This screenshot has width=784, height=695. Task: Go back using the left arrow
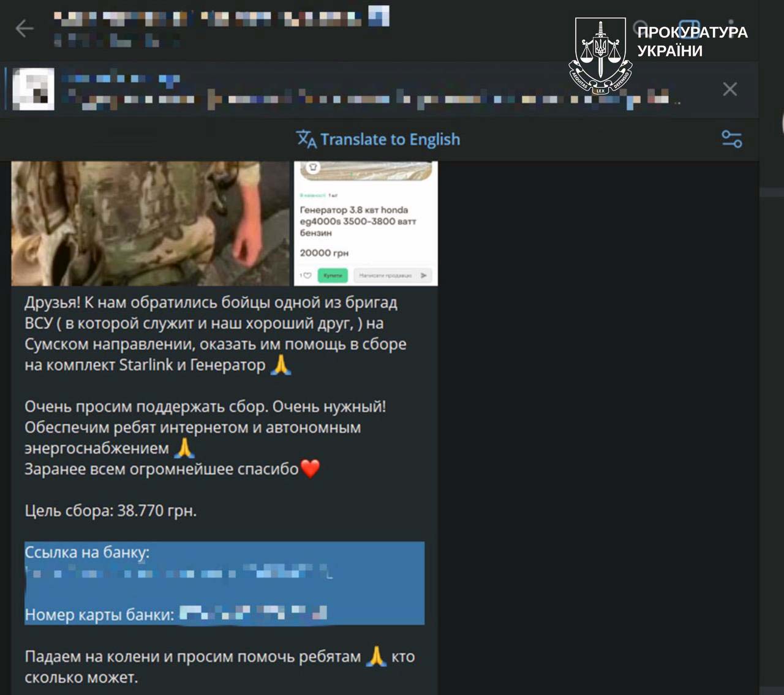coord(24,28)
